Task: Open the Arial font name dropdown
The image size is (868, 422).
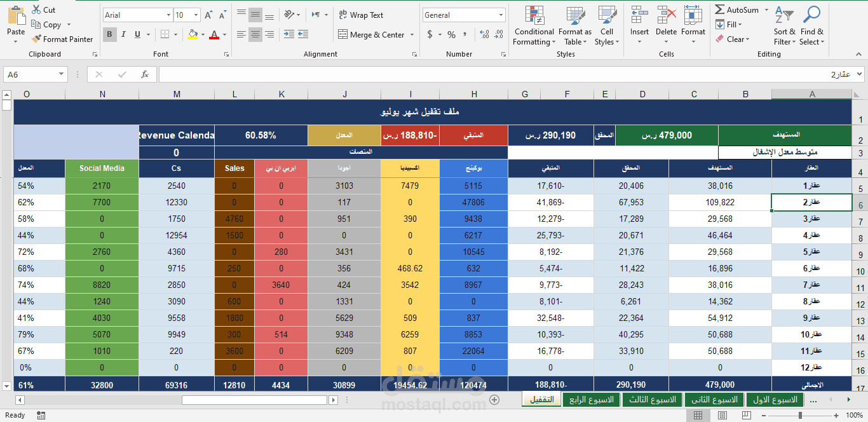Action: click(168, 15)
